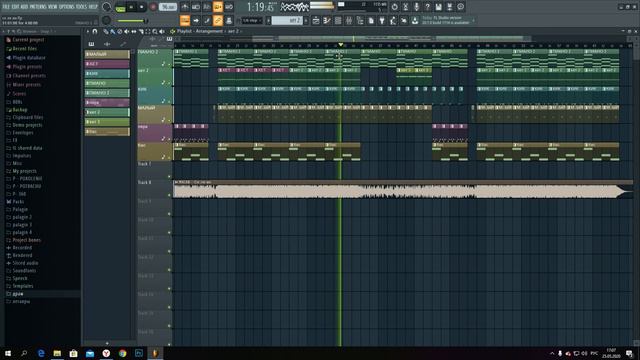Click the audio editor scissors icon
The height and width of the screenshot is (360, 640).
pos(405,7)
